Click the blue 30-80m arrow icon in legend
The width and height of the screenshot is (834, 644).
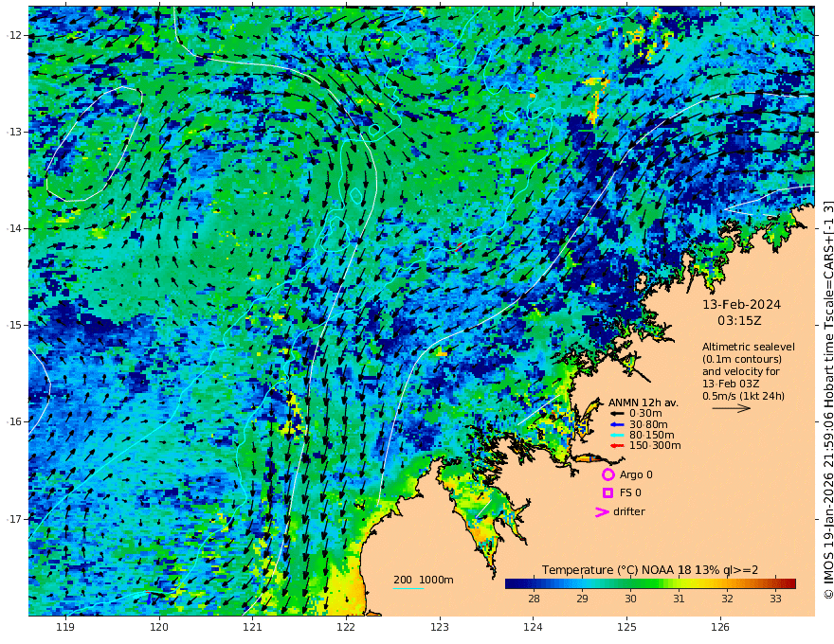(x=617, y=424)
